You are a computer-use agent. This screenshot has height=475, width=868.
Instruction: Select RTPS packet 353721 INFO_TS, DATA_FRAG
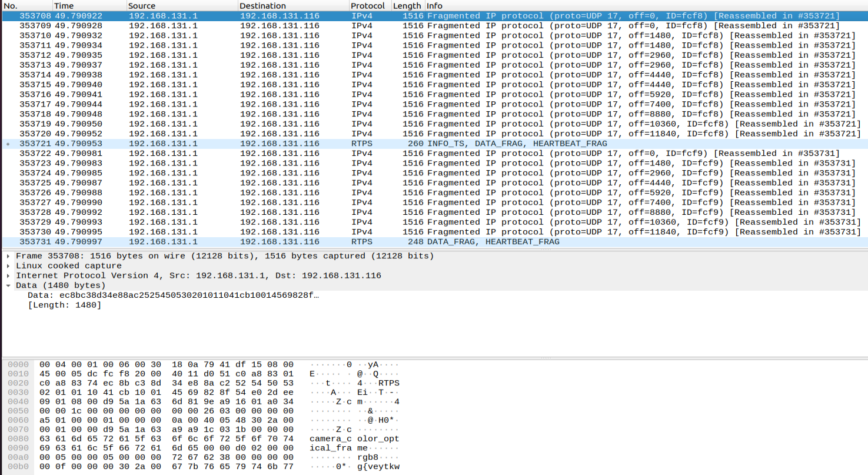434,144
